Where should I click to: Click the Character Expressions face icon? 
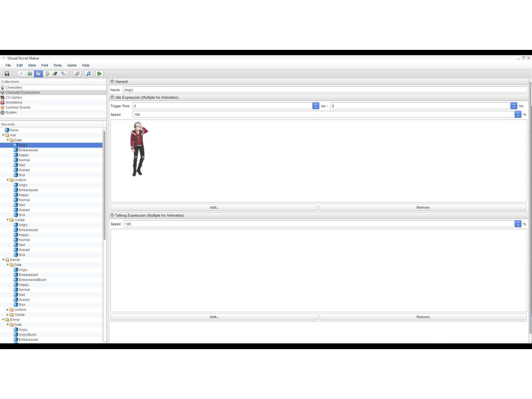[3, 92]
